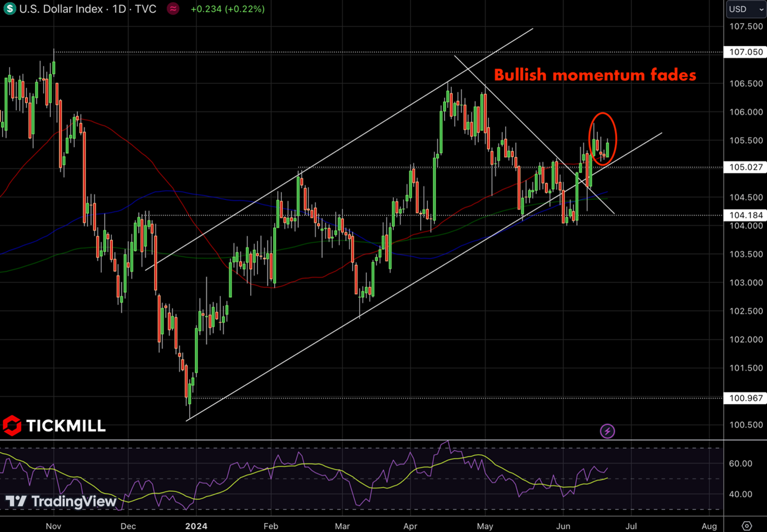Image resolution: width=767 pixels, height=532 pixels.
Task: Click the 103.500 axis value
Action: [746, 254]
